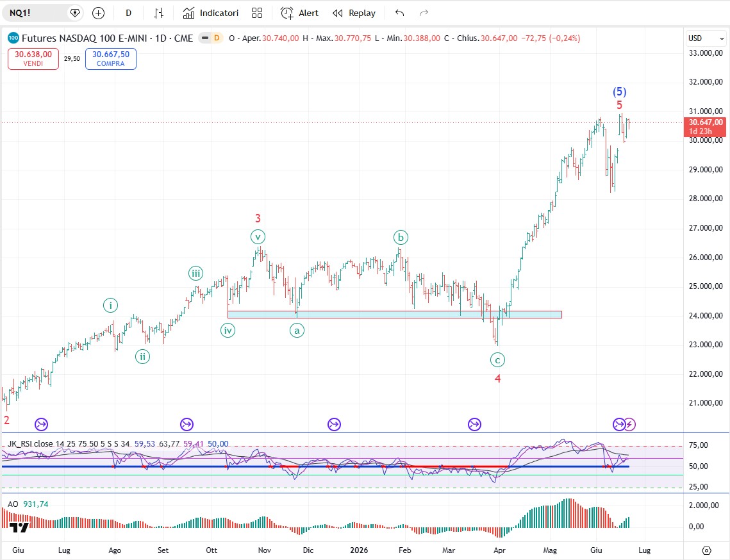Click the 29,50 spread value
Screen dimensions: 730x560
(72, 59)
